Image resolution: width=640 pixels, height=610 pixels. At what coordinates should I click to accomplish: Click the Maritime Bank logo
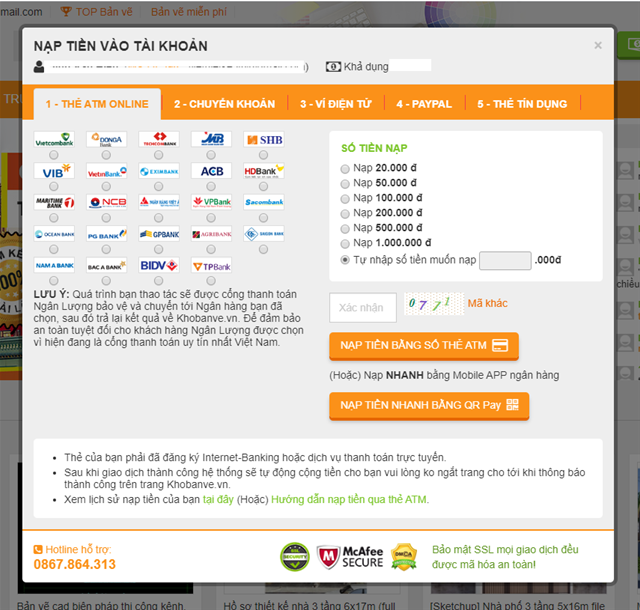(x=54, y=202)
